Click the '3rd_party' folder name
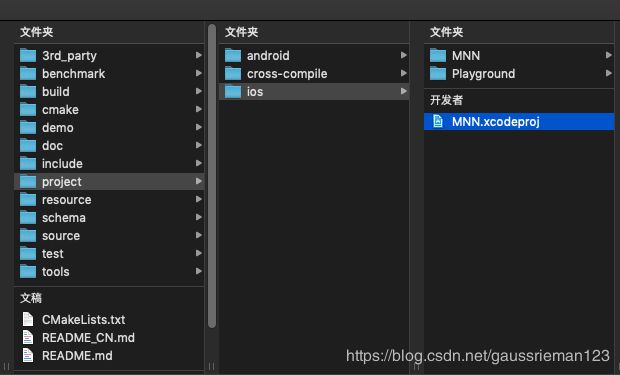This screenshot has height=375, width=620. pos(69,56)
